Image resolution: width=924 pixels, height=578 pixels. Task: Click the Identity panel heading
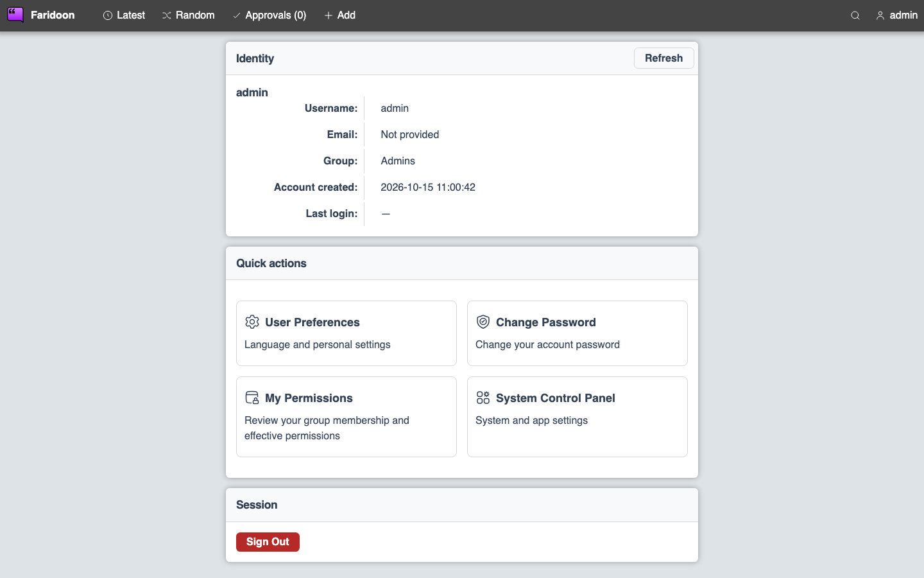tap(255, 58)
